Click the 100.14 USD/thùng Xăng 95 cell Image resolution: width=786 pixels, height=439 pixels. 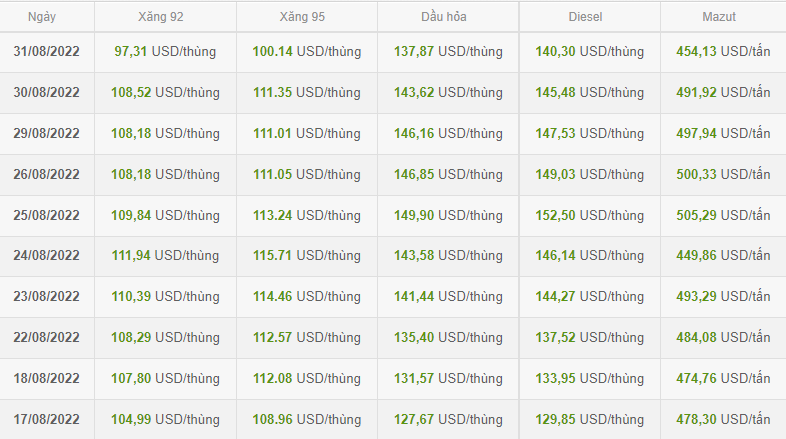(306, 51)
